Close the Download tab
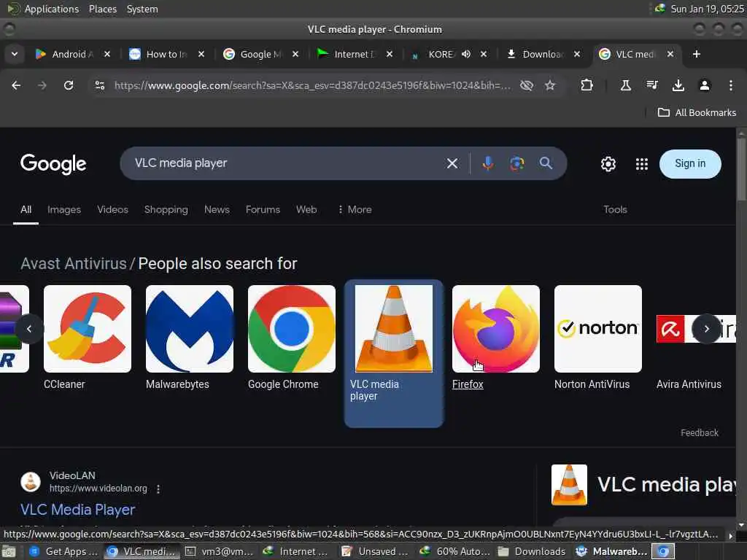 click(577, 54)
